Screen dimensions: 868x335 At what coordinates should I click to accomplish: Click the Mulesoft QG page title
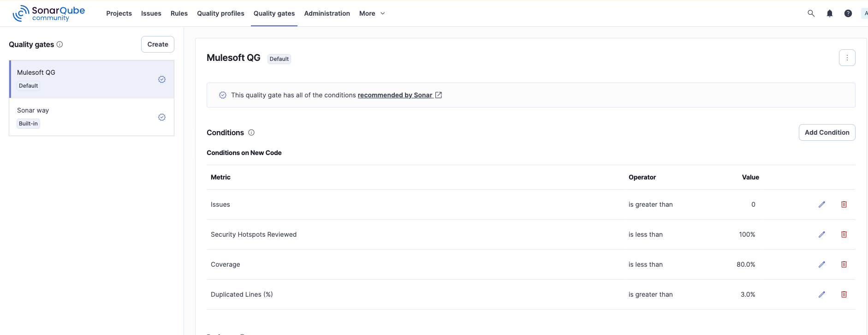point(233,58)
